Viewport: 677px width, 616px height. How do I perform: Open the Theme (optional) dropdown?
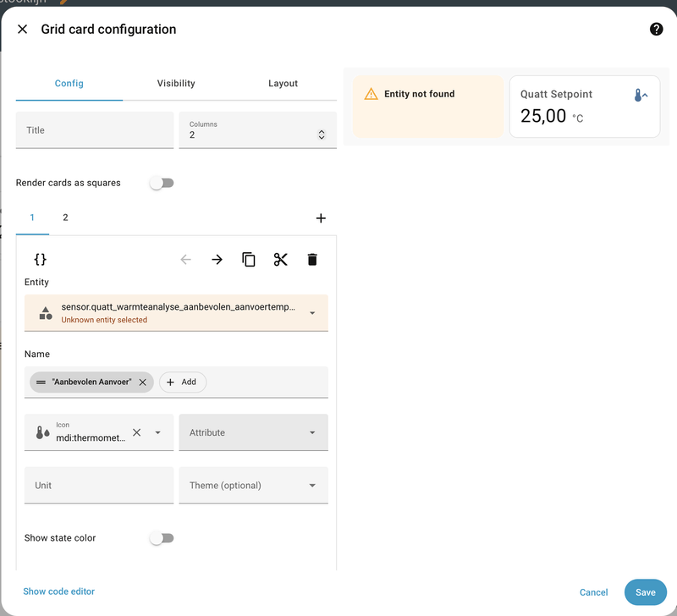pos(312,486)
